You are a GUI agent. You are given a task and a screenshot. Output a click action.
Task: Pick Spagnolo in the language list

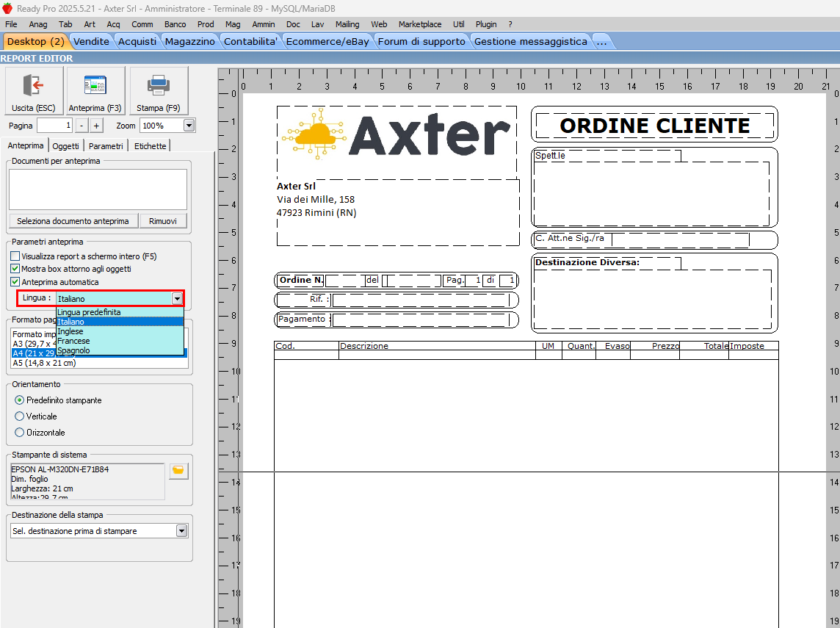[120, 350]
